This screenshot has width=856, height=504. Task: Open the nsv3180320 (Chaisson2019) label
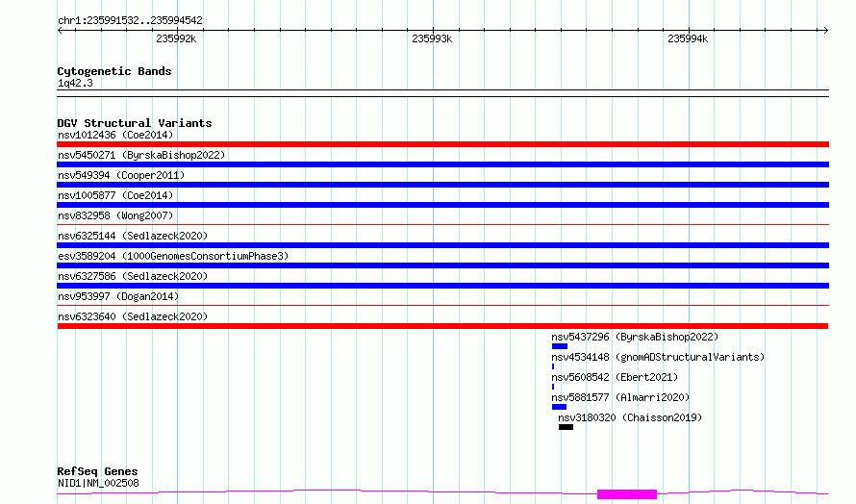click(630, 417)
